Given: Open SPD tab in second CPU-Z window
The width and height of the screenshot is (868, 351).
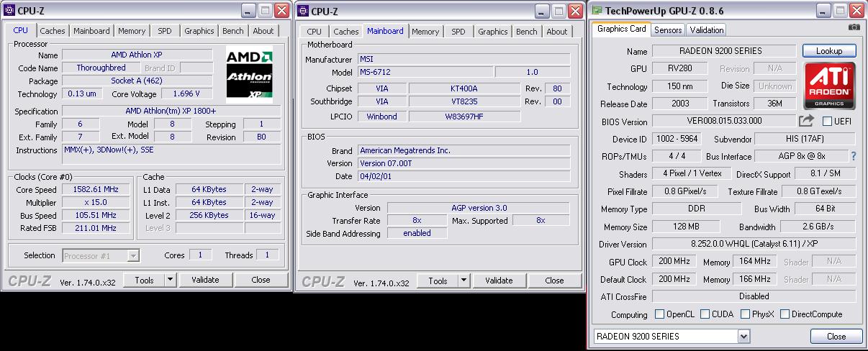Looking at the screenshot, I should click(458, 32).
